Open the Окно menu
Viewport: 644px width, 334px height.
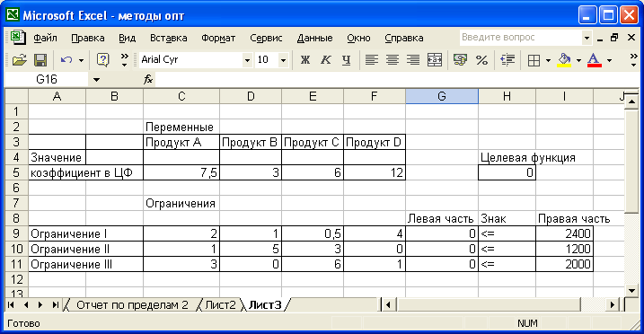point(358,39)
